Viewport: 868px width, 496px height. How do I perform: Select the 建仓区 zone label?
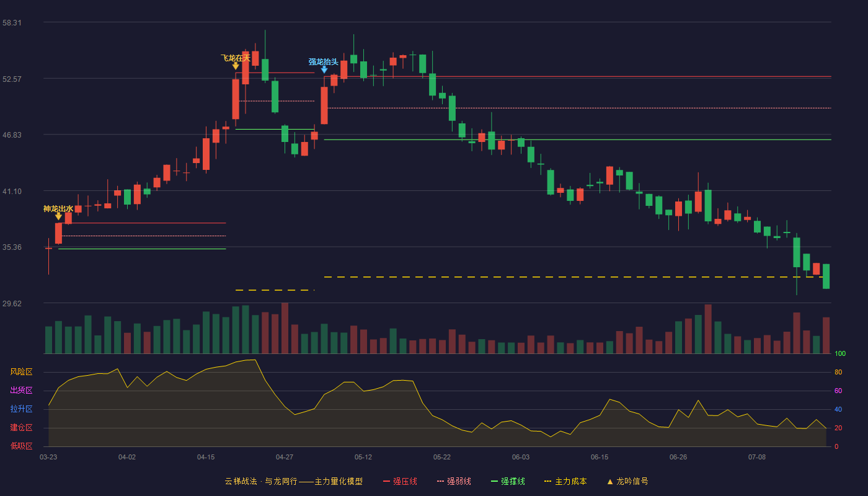(21, 428)
